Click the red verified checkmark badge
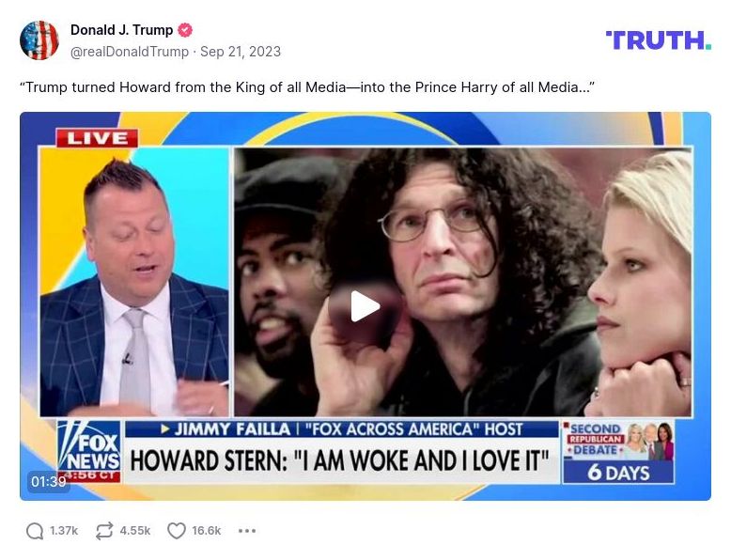Image resolution: width=731 pixels, height=560 pixels. (x=185, y=30)
